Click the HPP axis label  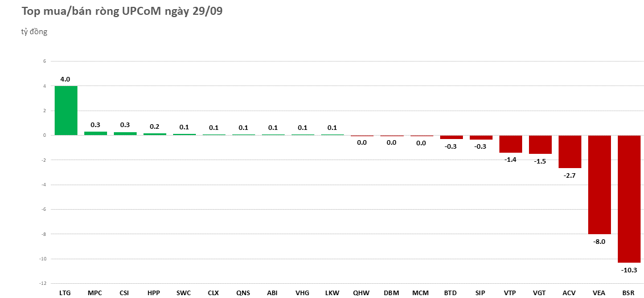click(x=154, y=293)
